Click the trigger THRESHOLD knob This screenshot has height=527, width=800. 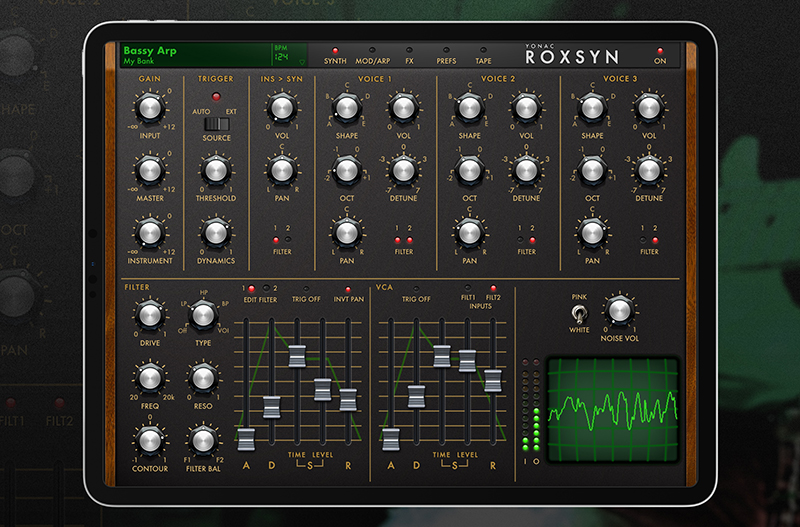(216, 171)
